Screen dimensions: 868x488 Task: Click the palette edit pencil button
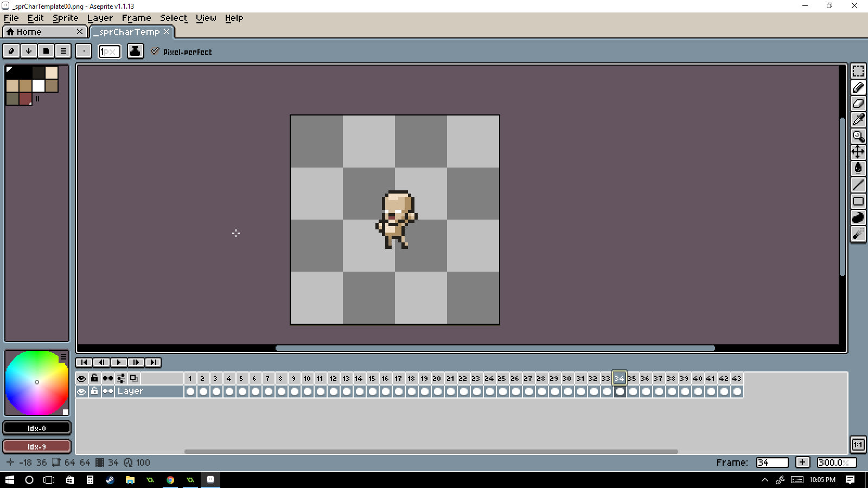[11, 51]
